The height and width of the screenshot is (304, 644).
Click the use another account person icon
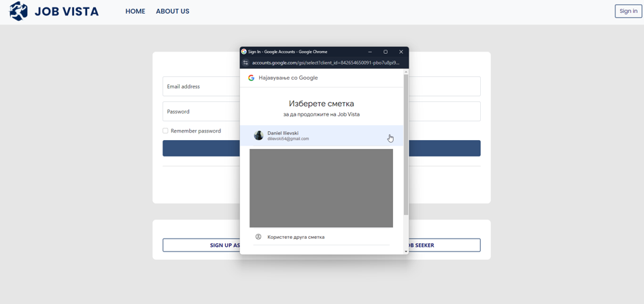click(x=258, y=237)
